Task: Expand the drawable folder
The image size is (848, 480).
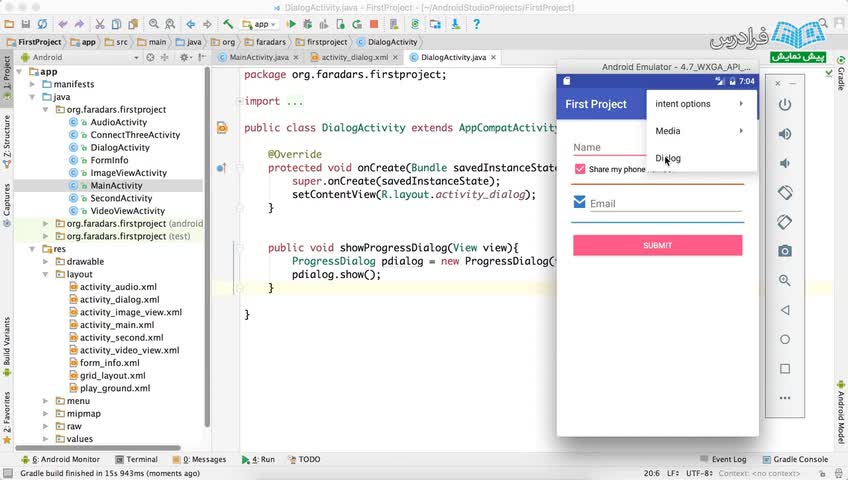Action: tap(46, 262)
